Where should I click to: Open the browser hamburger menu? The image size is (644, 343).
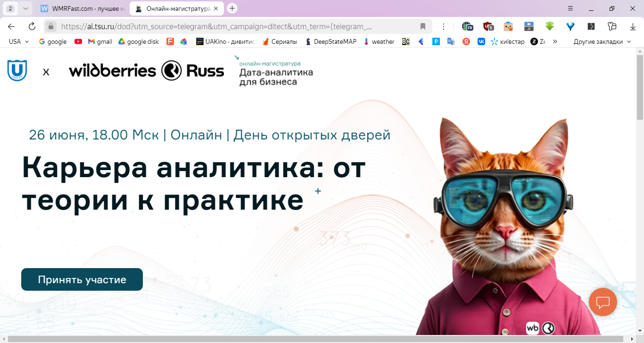click(x=570, y=8)
